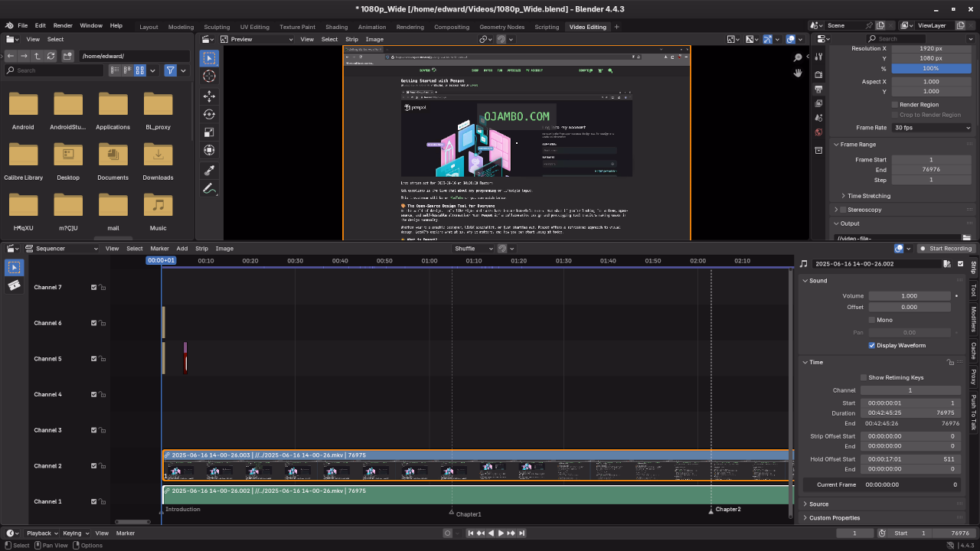The height and width of the screenshot is (551, 980).
Task: Open the Preview display mode dropdown
Action: tap(256, 39)
